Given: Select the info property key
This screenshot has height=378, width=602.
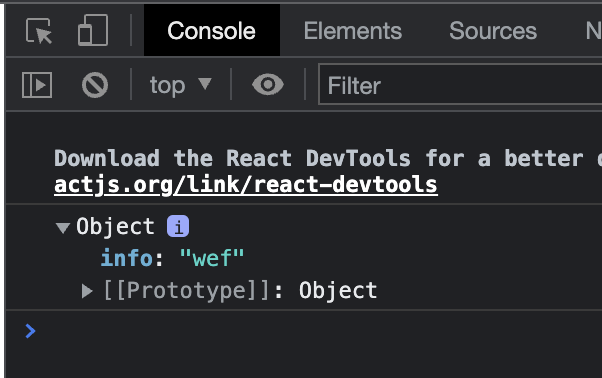Looking at the screenshot, I should click(127, 258).
